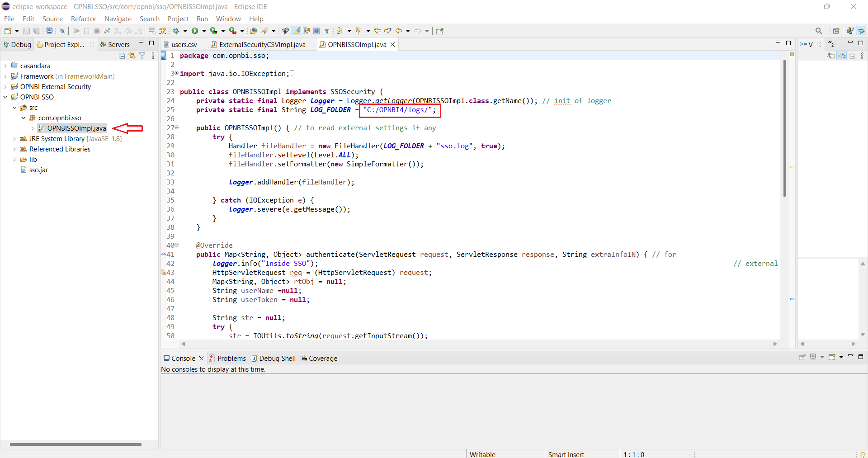868x458 pixels.
Task: Click the editor vertical scrollbar thumb
Action: pyautogui.click(x=785, y=128)
